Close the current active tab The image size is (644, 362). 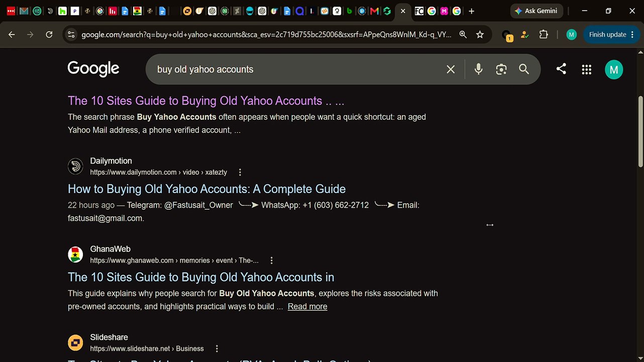403,11
